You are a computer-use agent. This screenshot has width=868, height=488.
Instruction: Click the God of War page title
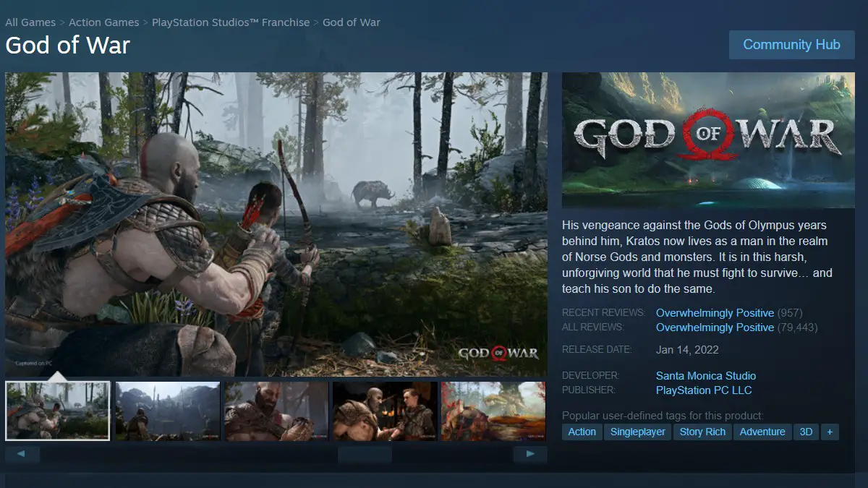click(x=68, y=46)
